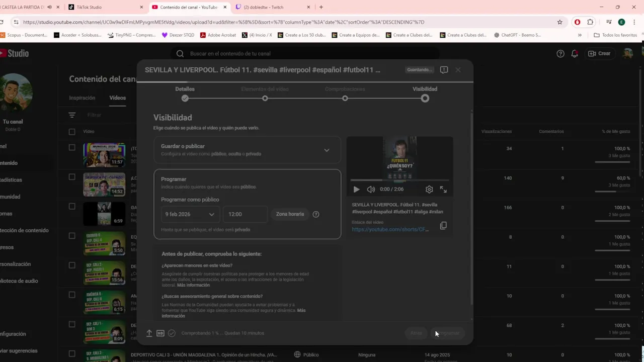Go to the Detalles step
This screenshot has height=362, width=644.
(x=185, y=94)
